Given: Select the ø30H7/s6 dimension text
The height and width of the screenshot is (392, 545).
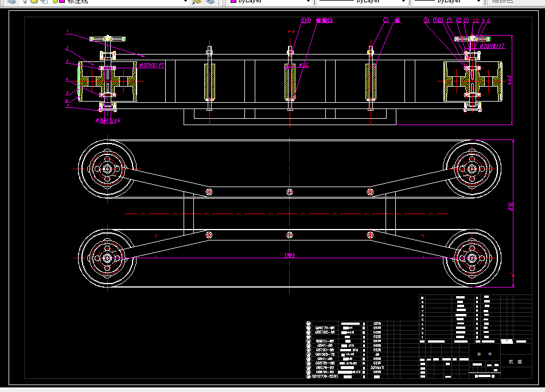Looking at the screenshot, I should (x=108, y=121).
